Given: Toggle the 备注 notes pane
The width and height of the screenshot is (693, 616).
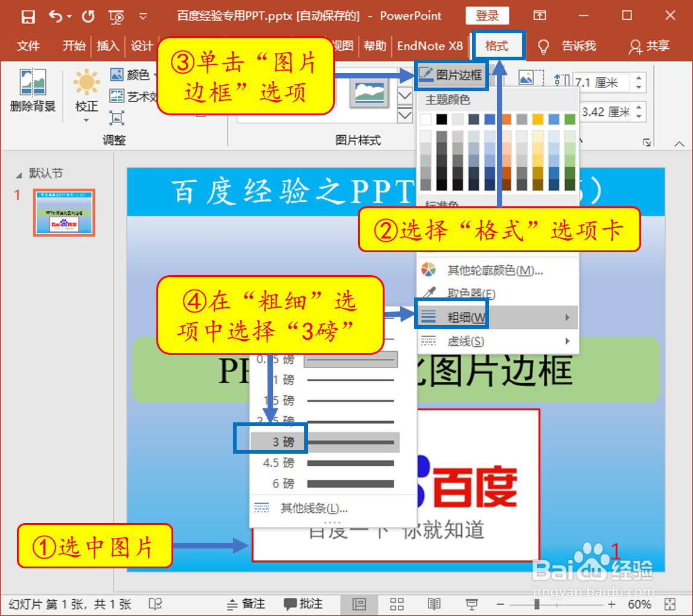Looking at the screenshot, I should [246, 604].
